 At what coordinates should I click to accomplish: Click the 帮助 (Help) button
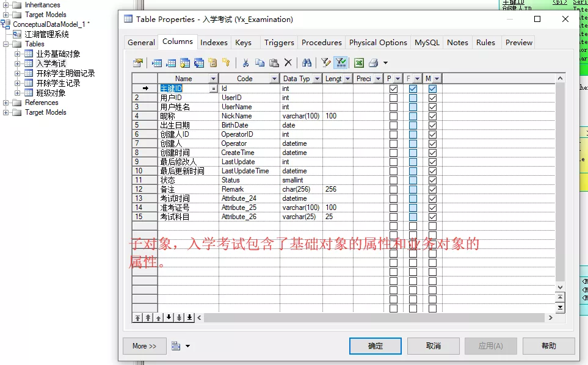[549, 346]
